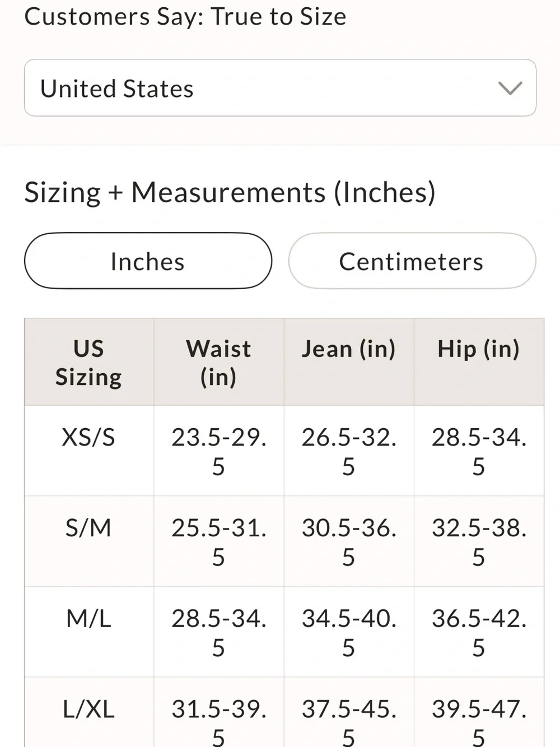Click the 26.5-32.5 jean measurement cell

coord(349,451)
